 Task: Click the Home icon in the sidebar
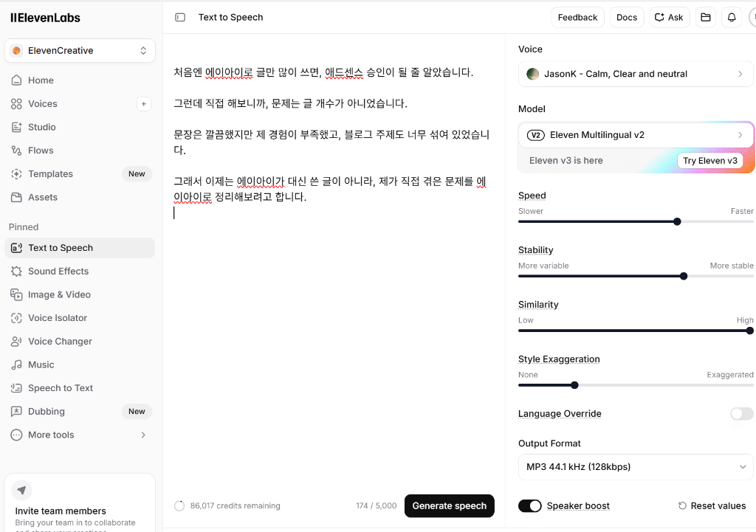[16, 80]
